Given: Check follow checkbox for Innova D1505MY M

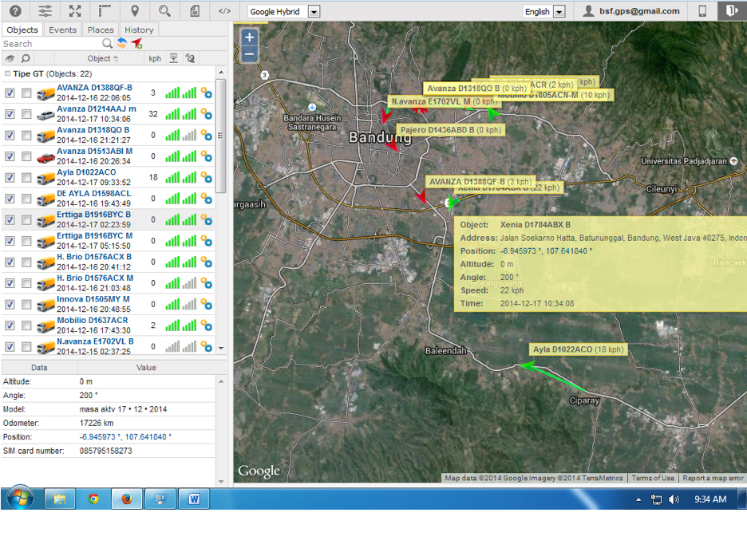Looking at the screenshot, I should pos(26,304).
